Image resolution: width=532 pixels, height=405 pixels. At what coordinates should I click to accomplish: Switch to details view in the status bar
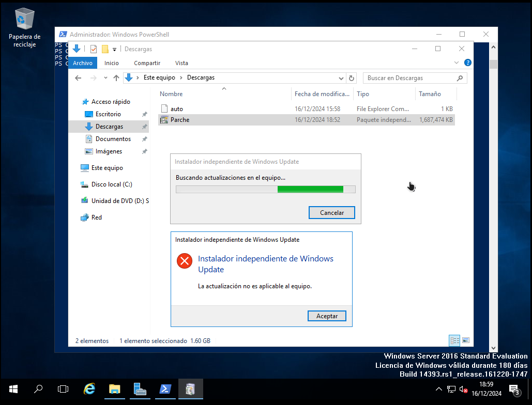pos(454,340)
